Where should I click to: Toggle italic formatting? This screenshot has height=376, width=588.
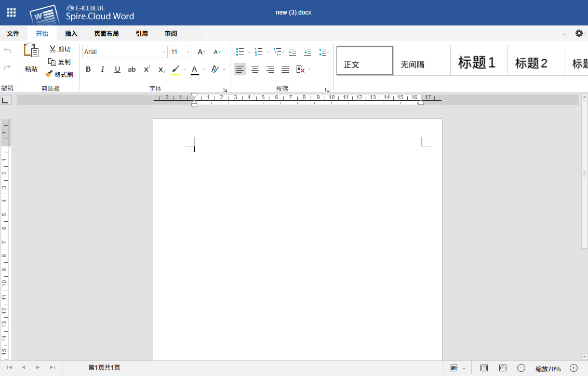point(103,69)
